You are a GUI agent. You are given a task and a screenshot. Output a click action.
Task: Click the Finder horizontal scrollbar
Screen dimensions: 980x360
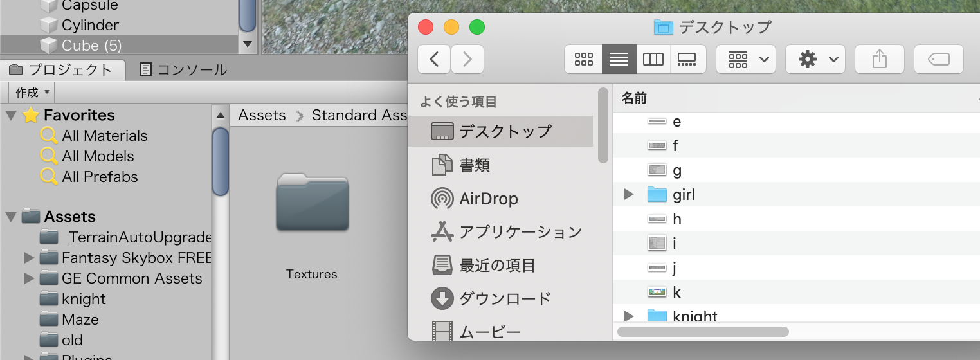(703, 332)
